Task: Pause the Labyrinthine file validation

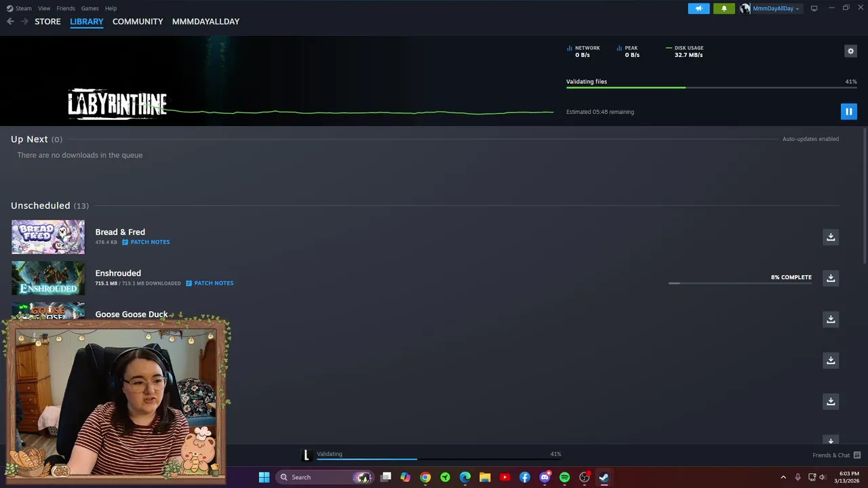Action: tap(848, 112)
